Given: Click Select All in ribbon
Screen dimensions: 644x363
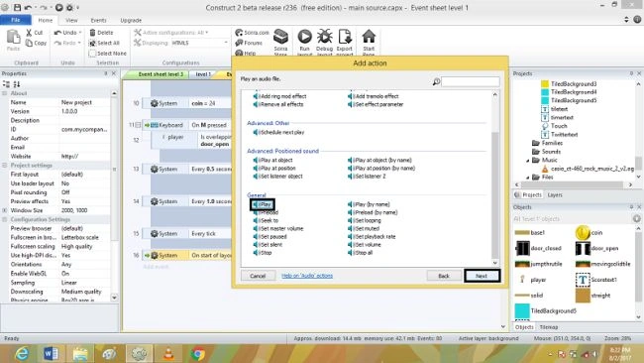Looking at the screenshot, I should (x=104, y=43).
